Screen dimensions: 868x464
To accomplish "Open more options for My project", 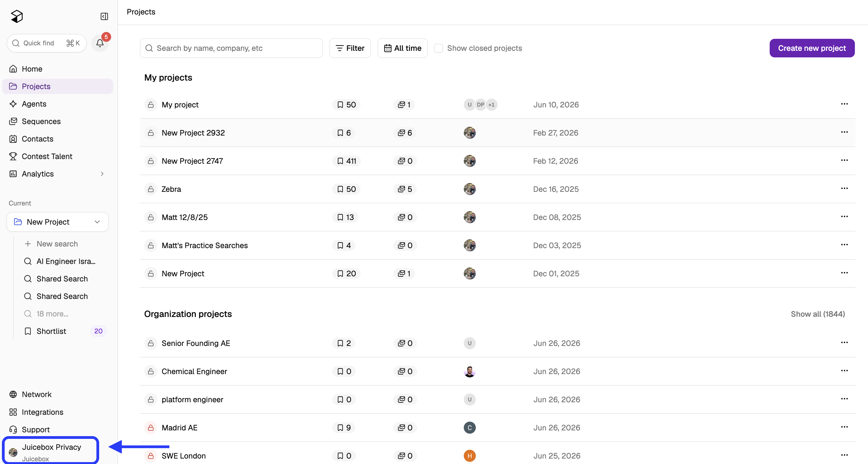I will [844, 104].
